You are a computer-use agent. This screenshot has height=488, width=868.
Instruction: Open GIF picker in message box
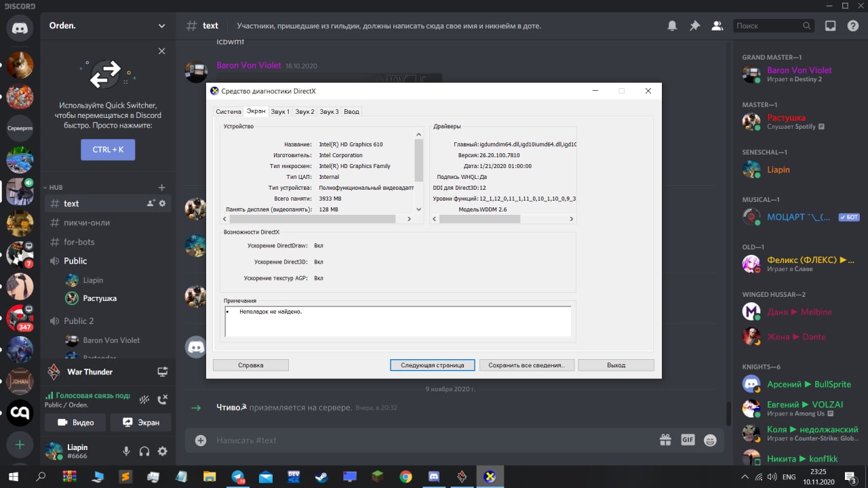[688, 440]
